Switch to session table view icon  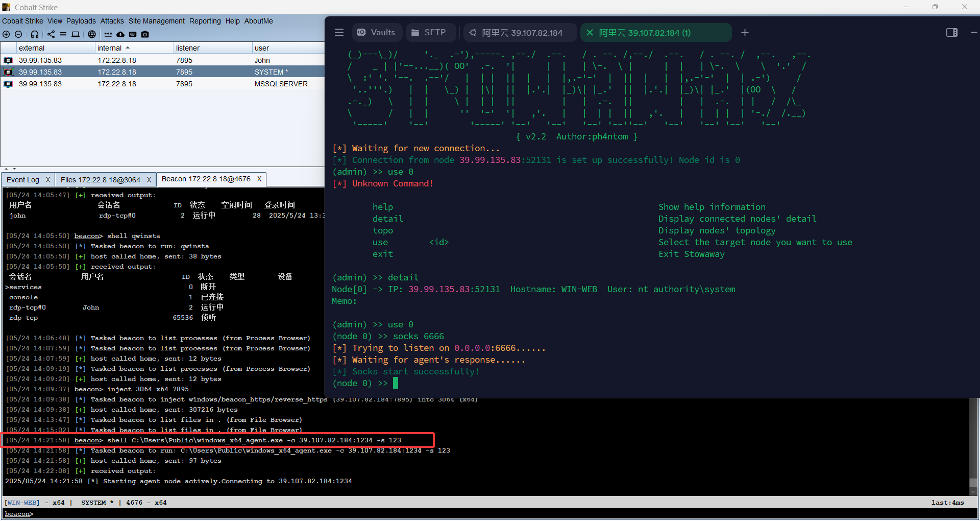(x=63, y=34)
